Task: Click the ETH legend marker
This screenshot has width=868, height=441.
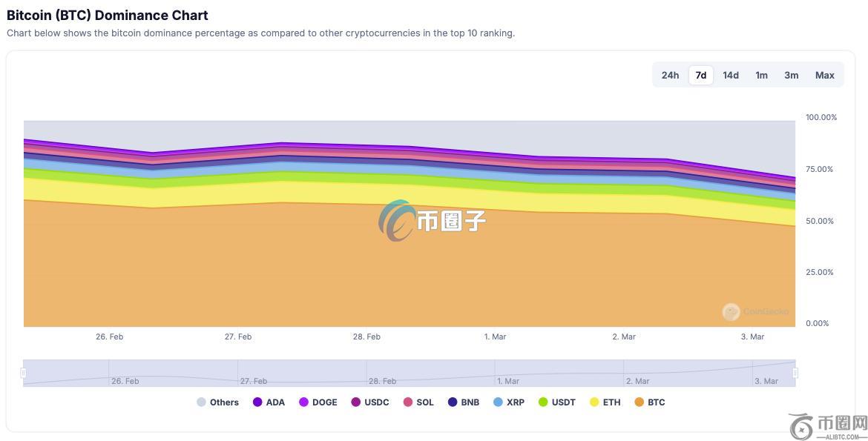Action: coord(594,402)
